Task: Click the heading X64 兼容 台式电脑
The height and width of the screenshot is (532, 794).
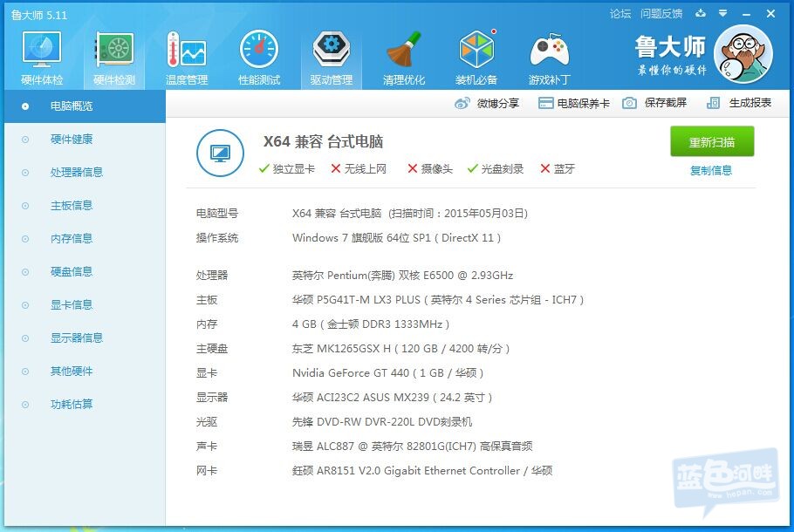Action: click(323, 141)
